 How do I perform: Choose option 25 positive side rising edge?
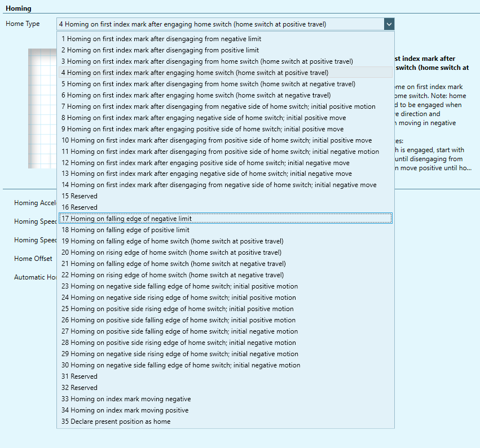pyautogui.click(x=225, y=309)
